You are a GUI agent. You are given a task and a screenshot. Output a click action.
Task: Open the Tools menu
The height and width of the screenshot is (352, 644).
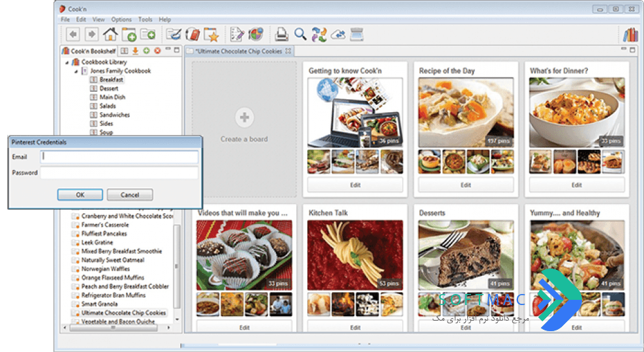(146, 20)
